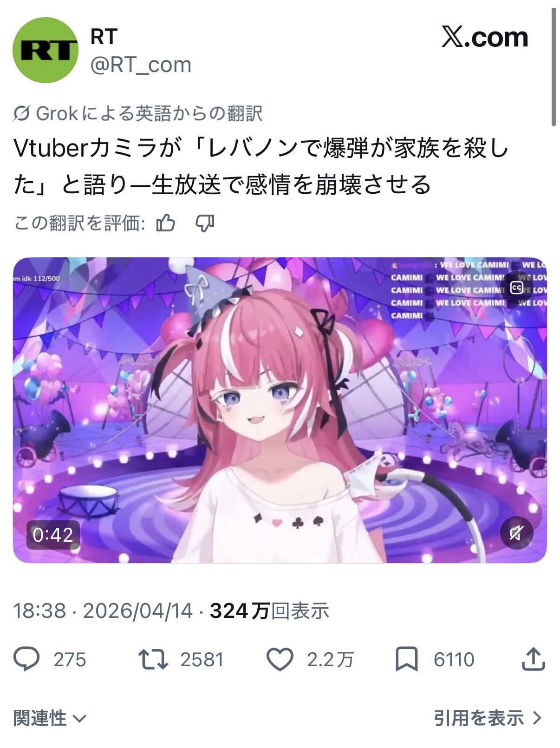Screen dimensions: 560x748
Task: Click the page scrollbar on the right
Action: 553,67
